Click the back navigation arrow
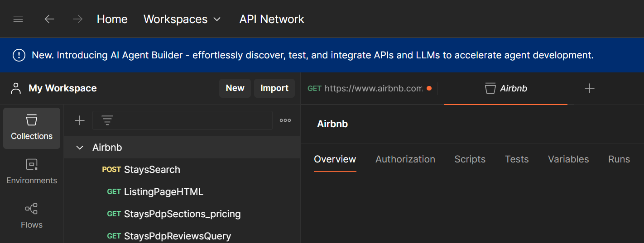 [x=49, y=19]
